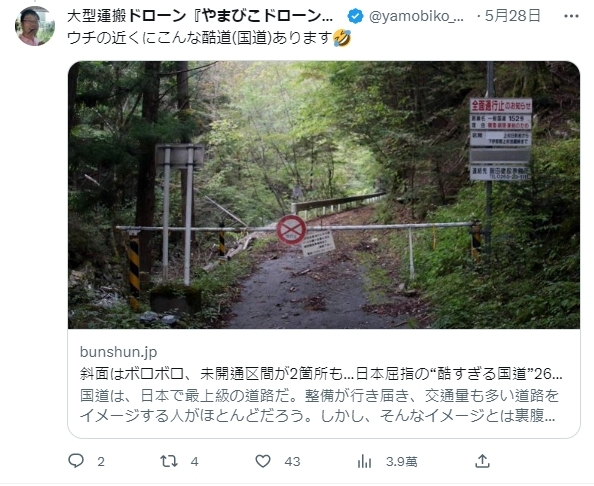Open the article headline 斜面はボロボロ
Viewport: 594px width, 486px height.
coord(321,373)
